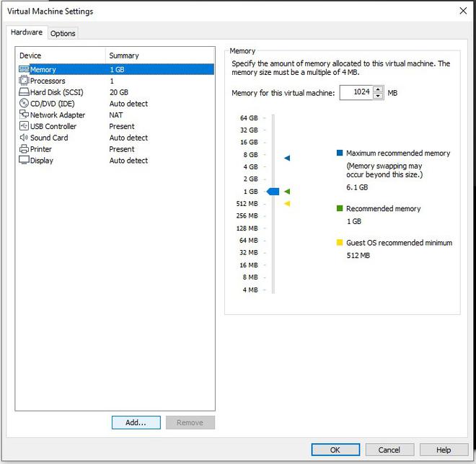This screenshot has width=476, height=464.
Task: Open the Hardware tab
Action: coord(27,32)
